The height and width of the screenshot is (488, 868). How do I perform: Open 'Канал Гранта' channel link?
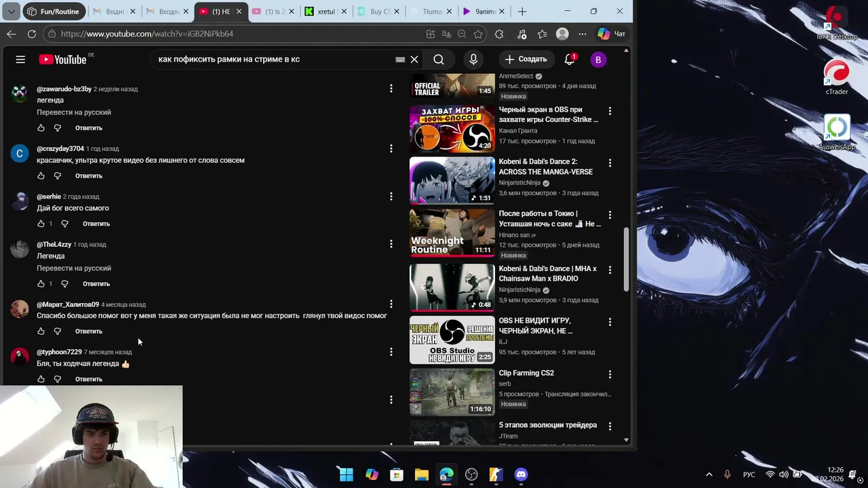[x=518, y=131]
